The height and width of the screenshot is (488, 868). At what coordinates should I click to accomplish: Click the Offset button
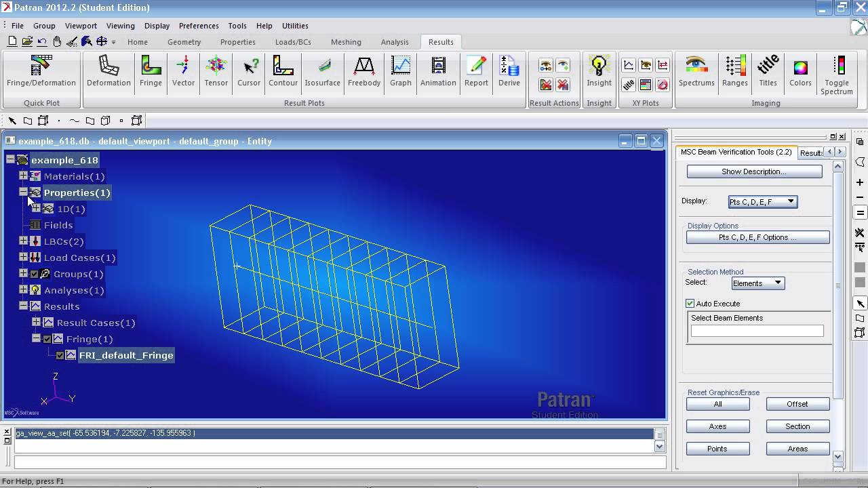click(x=797, y=404)
